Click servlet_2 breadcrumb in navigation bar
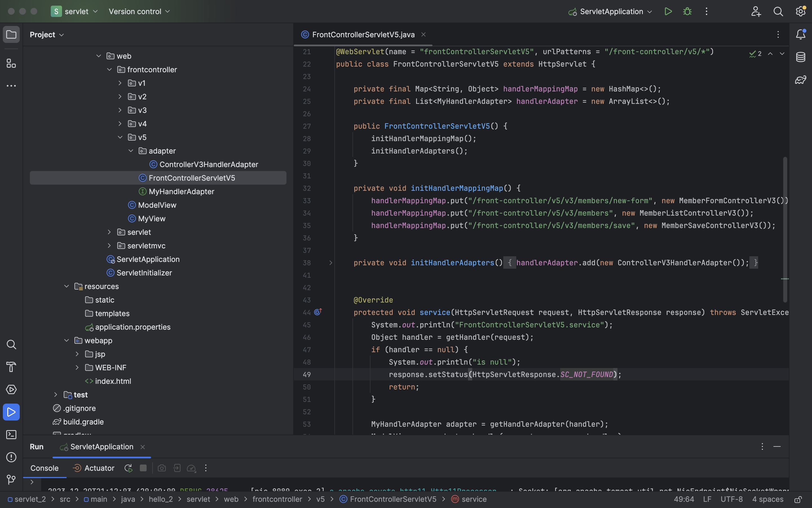Screen dimensions: 812x508 point(27,499)
